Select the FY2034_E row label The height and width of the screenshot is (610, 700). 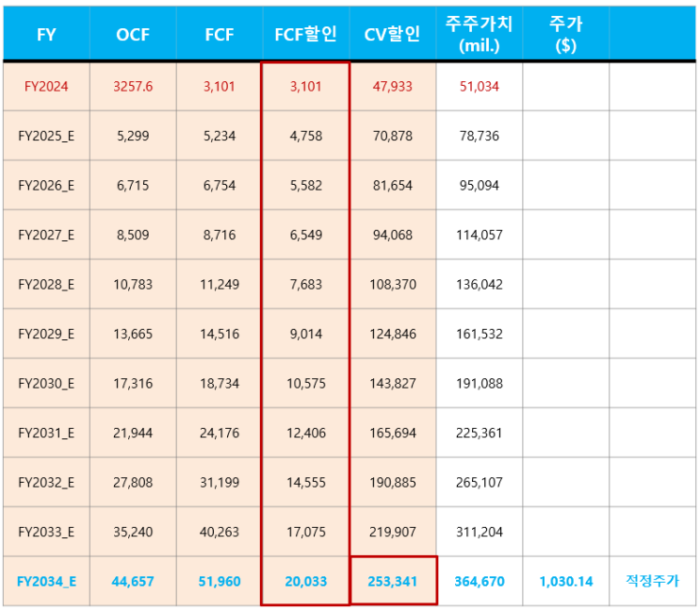tap(46, 582)
